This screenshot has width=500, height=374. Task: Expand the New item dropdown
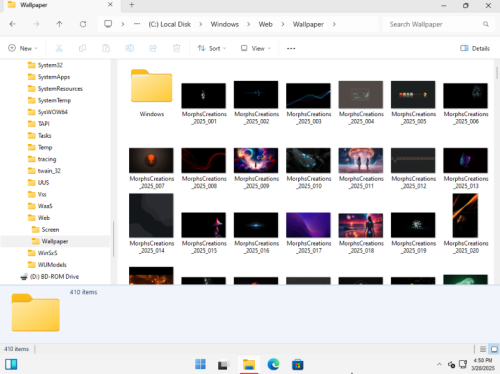(23, 48)
